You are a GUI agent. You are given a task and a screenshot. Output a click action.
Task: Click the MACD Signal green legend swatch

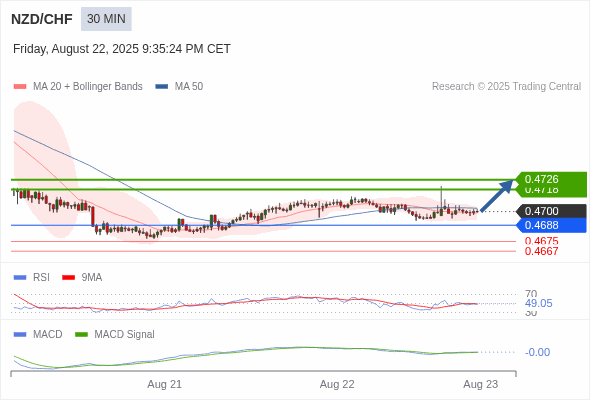(81, 335)
